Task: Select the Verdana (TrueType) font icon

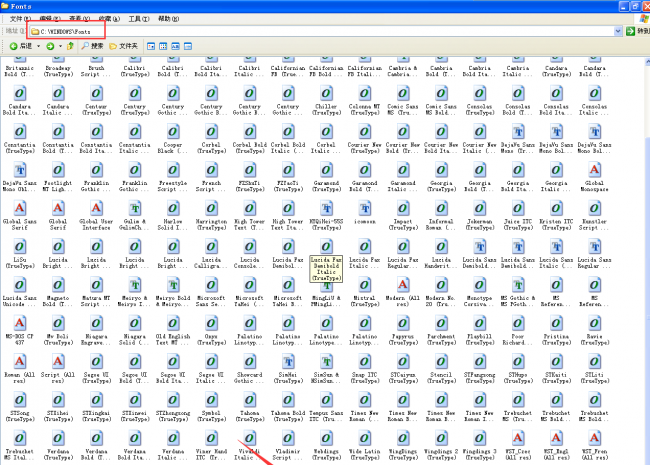Action: [x=58, y=438]
